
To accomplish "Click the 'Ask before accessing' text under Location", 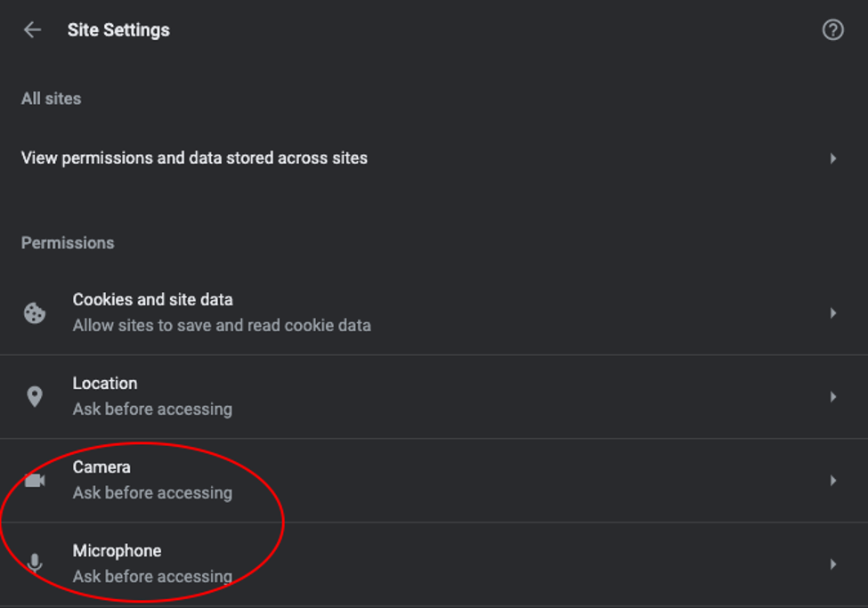I will pos(153,409).
